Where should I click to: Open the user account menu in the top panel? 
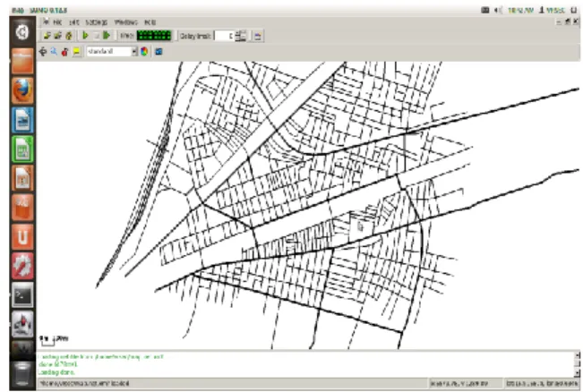pyautogui.click(x=552, y=11)
